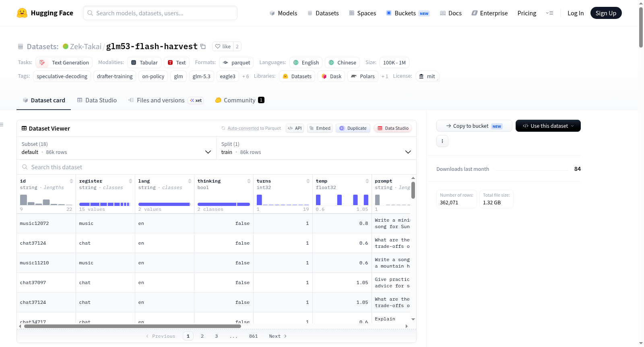The width and height of the screenshot is (644, 347).
Task: Click the speculative-decoding tag
Action: pyautogui.click(x=62, y=76)
